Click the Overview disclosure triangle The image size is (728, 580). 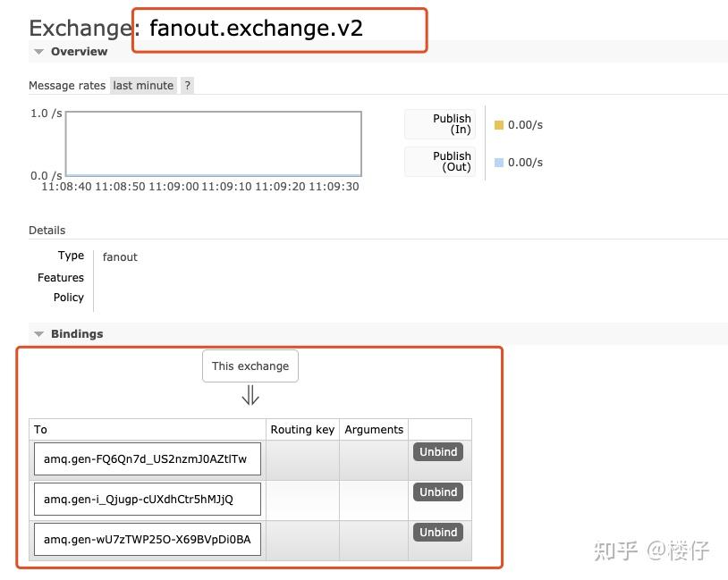(38, 51)
